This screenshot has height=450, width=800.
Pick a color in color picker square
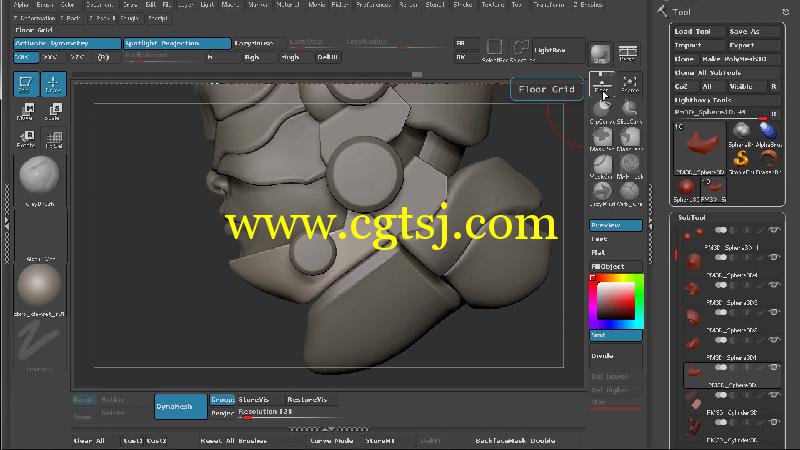616,301
